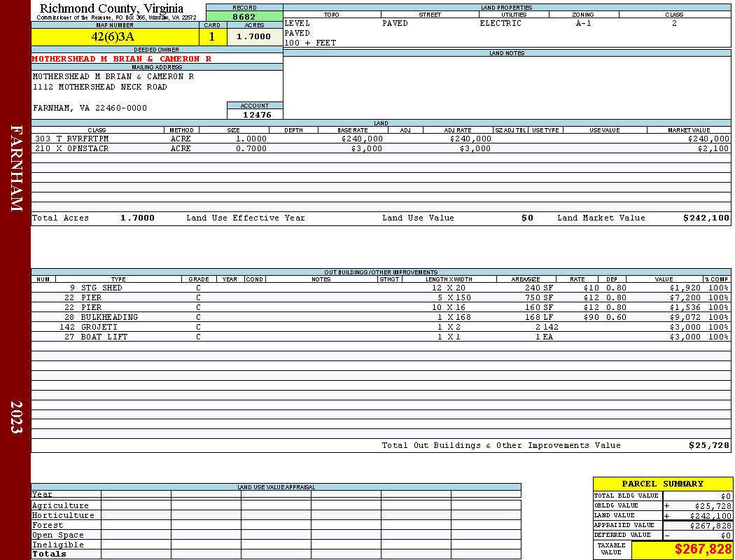Click the Richmond County, Virginia title
This screenshot has width=735, height=560.
[x=111, y=8]
